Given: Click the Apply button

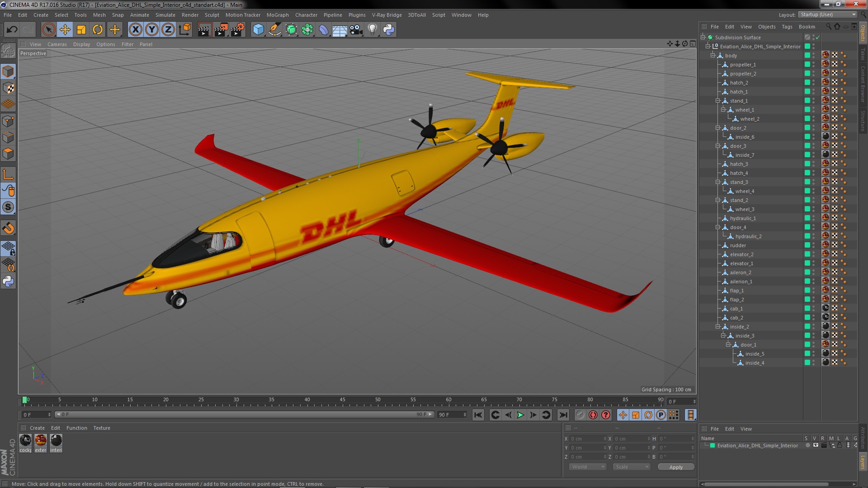Looking at the screenshot, I should coord(676,467).
